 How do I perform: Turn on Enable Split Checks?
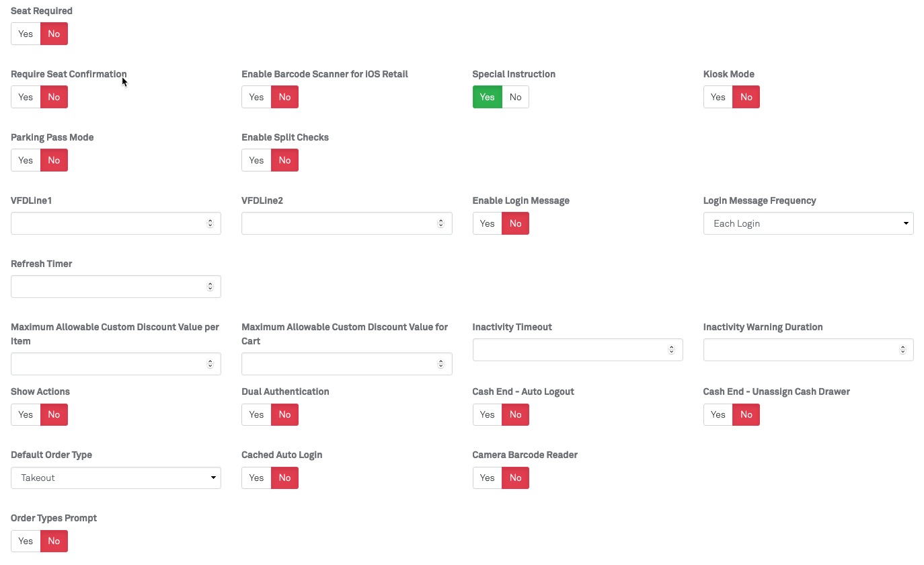256,160
